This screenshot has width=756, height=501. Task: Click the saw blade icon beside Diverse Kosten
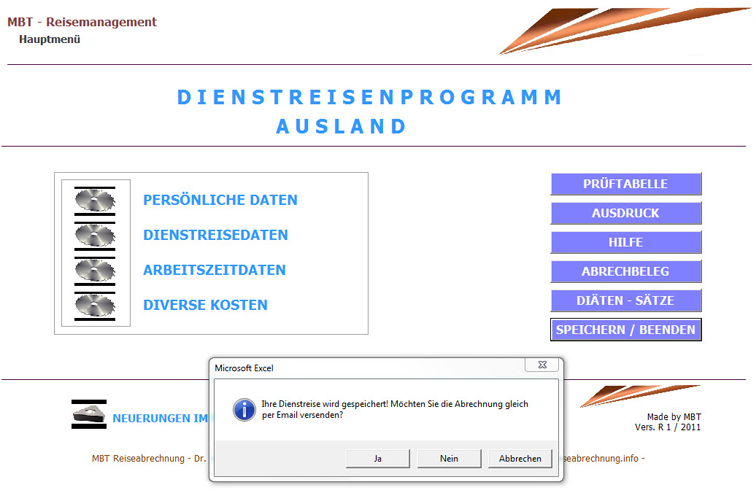(x=95, y=305)
